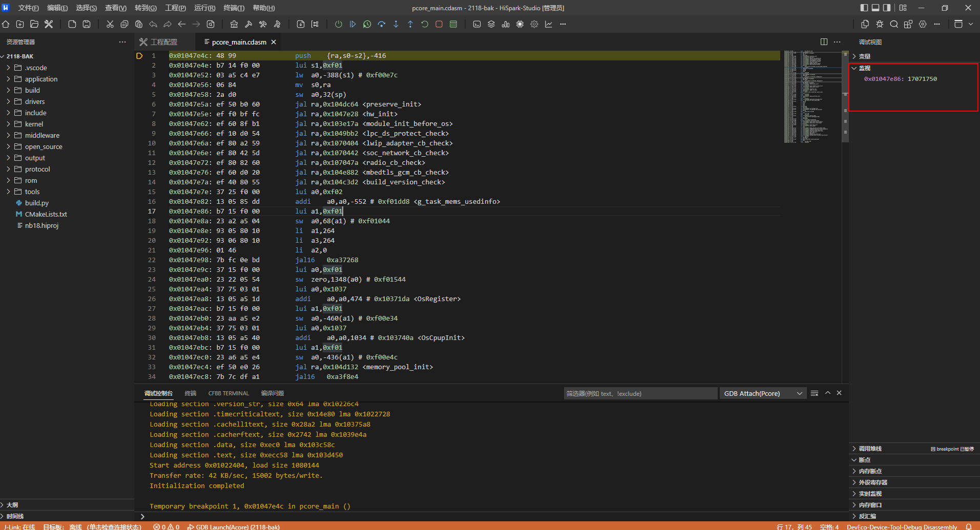Toggle the primary left sidebar layout

[x=864, y=8]
